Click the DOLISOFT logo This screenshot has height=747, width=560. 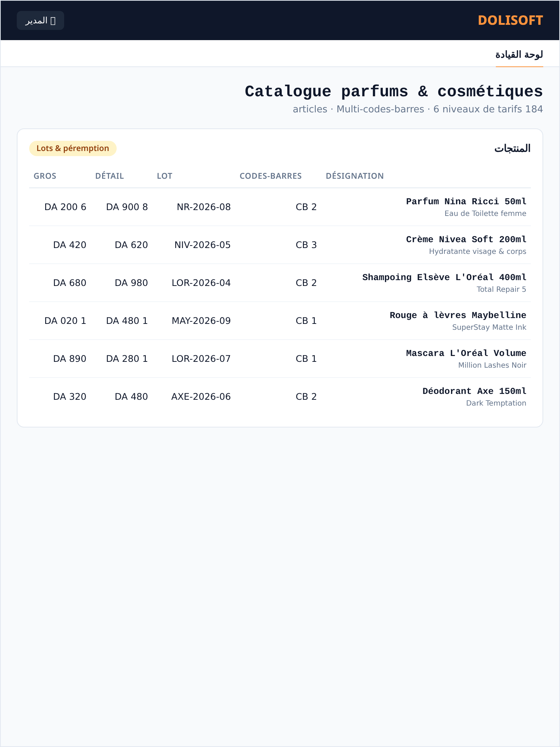(x=510, y=20)
